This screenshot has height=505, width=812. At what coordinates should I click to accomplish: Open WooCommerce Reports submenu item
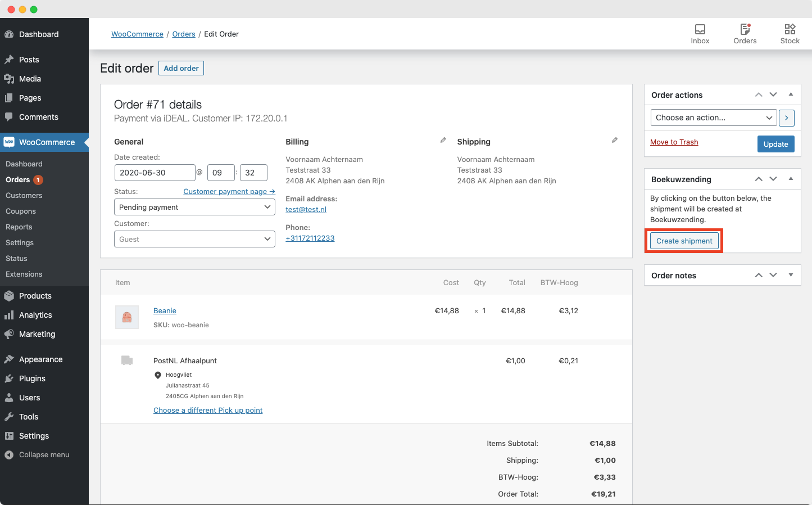19,227
